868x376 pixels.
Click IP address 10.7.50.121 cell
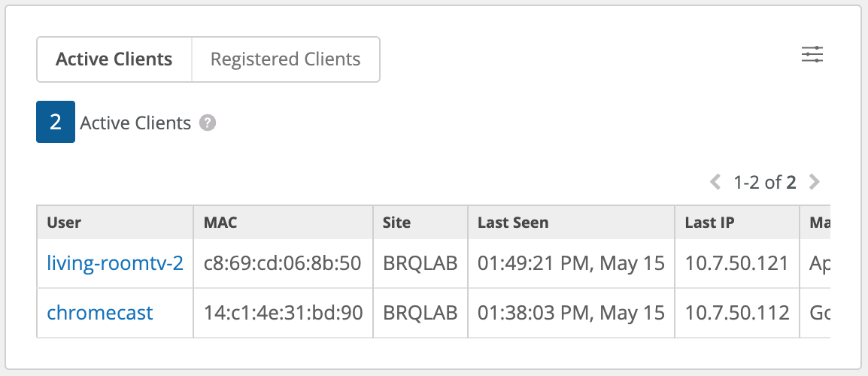pyautogui.click(x=736, y=263)
